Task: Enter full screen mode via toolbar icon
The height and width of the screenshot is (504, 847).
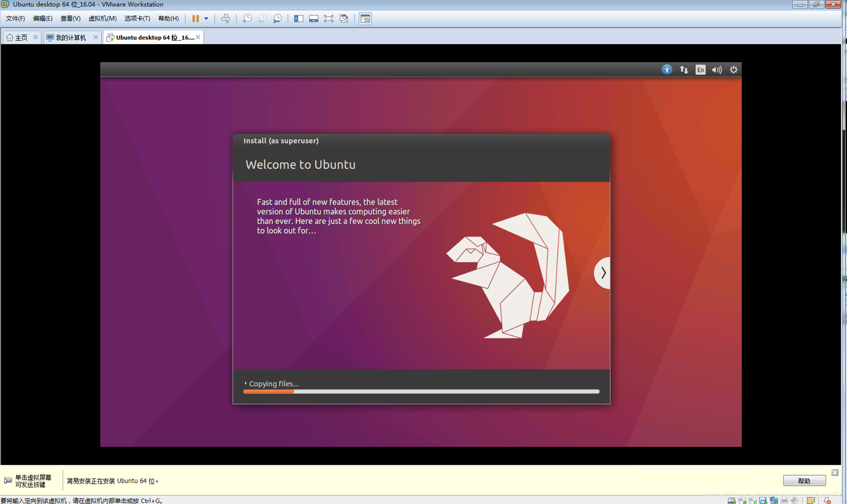Action: coord(329,19)
